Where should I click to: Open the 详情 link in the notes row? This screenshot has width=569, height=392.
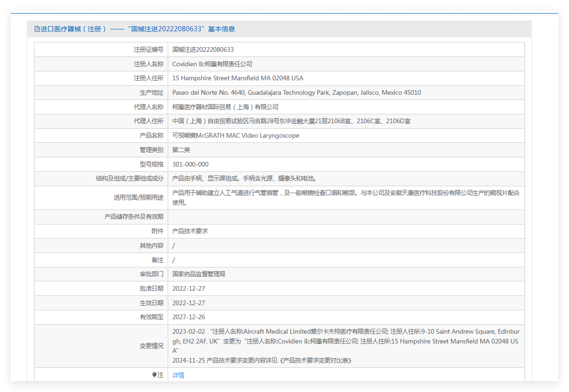(178, 375)
